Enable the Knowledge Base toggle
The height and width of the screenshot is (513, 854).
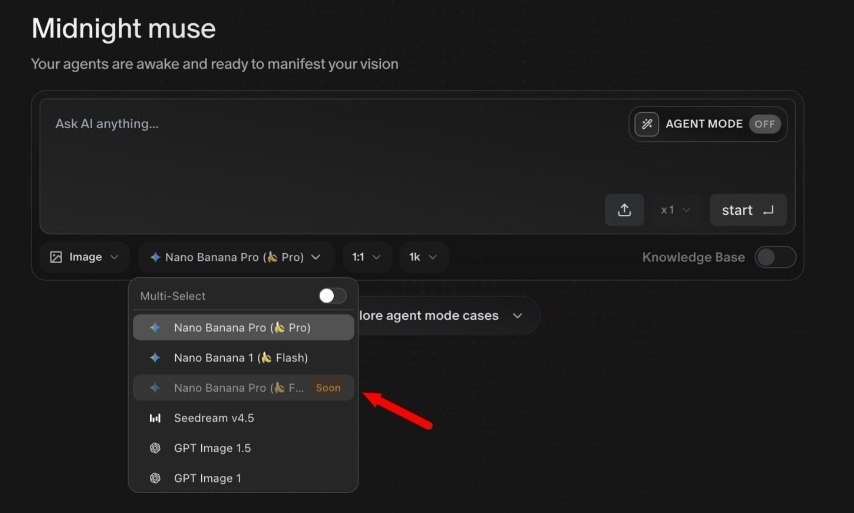tap(775, 257)
